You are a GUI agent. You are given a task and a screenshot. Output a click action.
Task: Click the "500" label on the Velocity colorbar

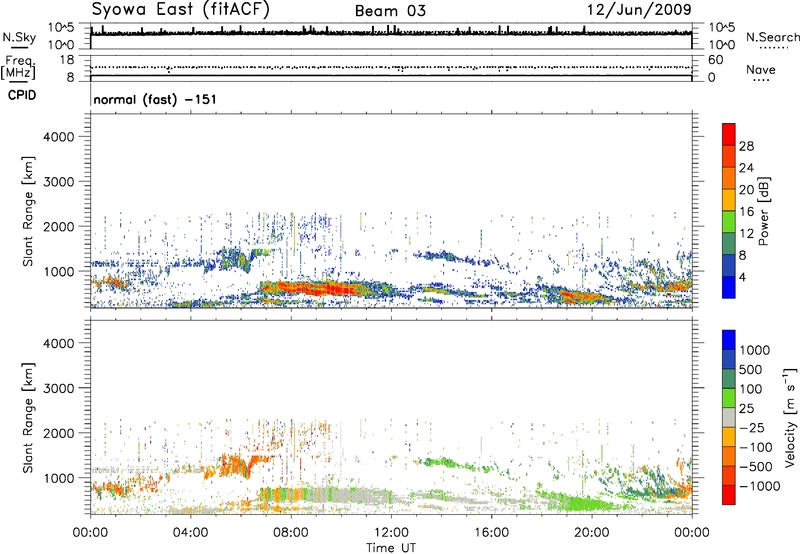coord(751,369)
